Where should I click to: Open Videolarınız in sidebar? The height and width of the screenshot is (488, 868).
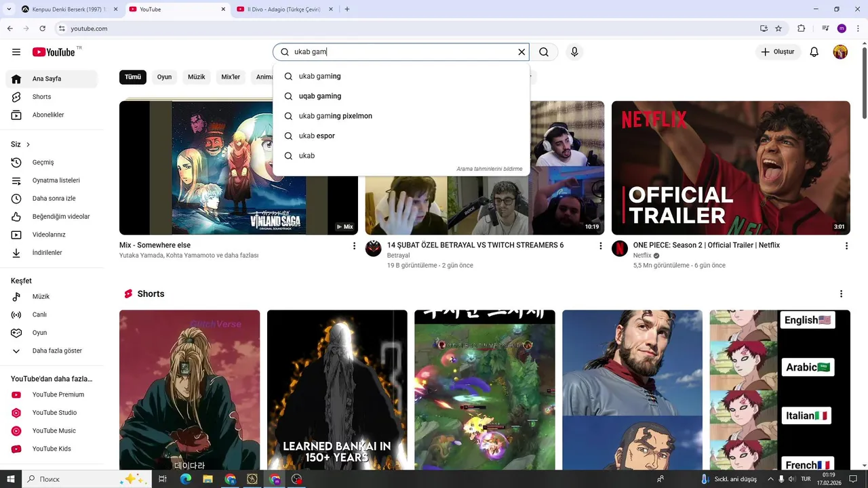[52, 235]
